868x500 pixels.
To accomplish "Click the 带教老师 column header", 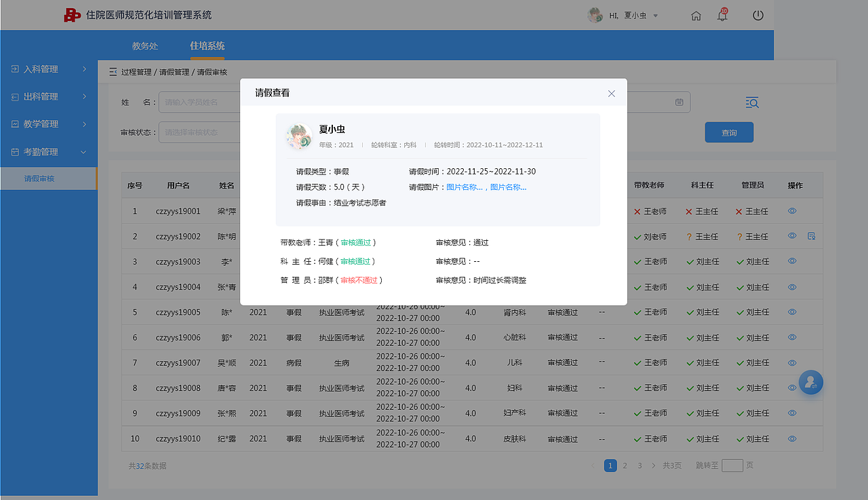I will [x=649, y=185].
